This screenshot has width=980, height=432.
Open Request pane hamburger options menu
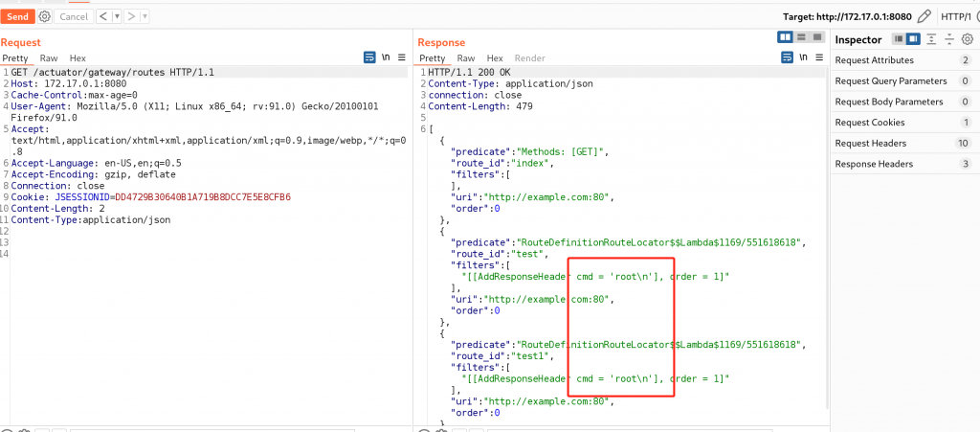pyautogui.click(x=402, y=57)
